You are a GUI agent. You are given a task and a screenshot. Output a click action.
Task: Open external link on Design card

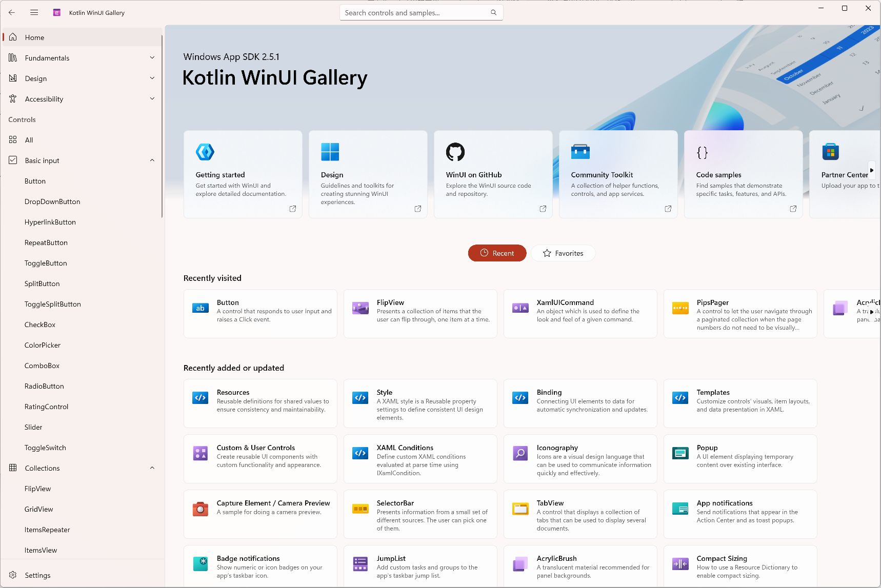[418, 209]
